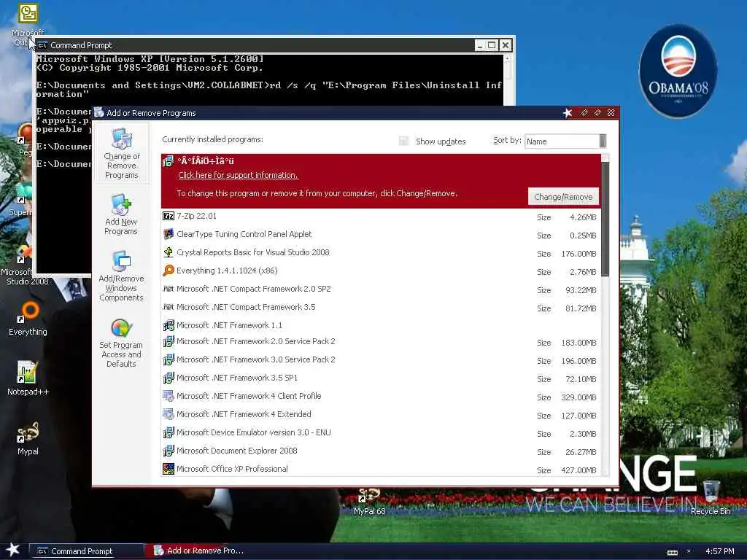Open Click here for support information link
This screenshot has height=560, width=747.
point(238,175)
